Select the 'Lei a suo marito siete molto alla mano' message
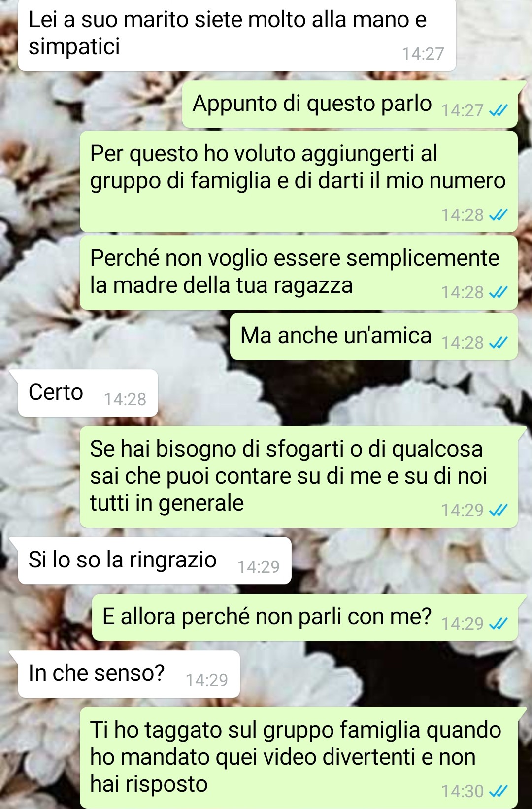This screenshot has width=532, height=809. (x=237, y=35)
